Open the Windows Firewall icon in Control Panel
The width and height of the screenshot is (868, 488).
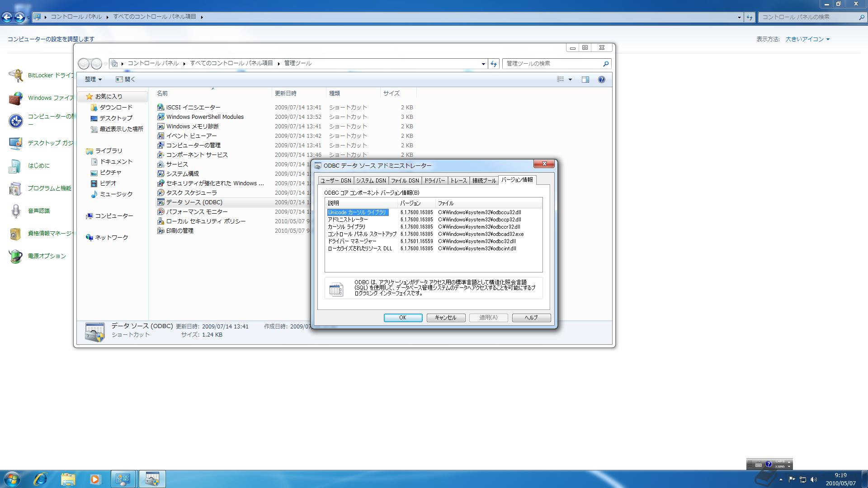[x=16, y=98]
